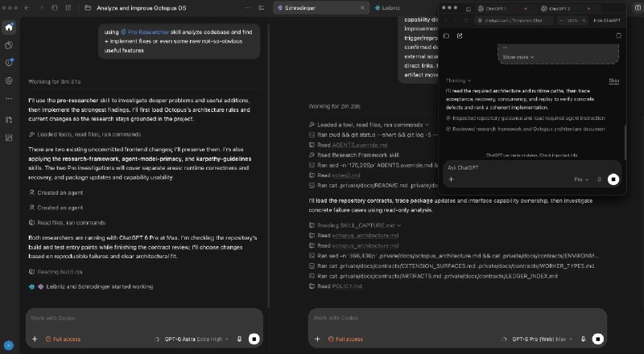Zoom in with the plus button in the ChatGPT window
This screenshot has height=354, width=644.
tap(584, 20)
